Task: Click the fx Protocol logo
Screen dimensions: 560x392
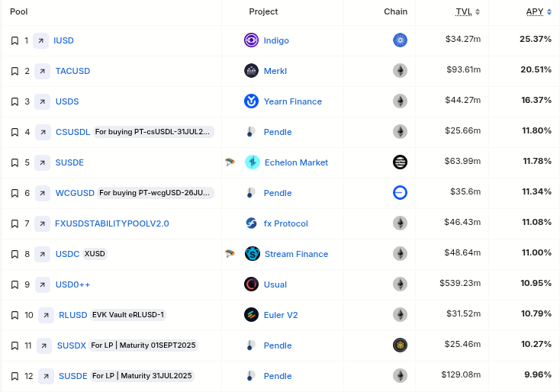Action: pyautogui.click(x=252, y=223)
